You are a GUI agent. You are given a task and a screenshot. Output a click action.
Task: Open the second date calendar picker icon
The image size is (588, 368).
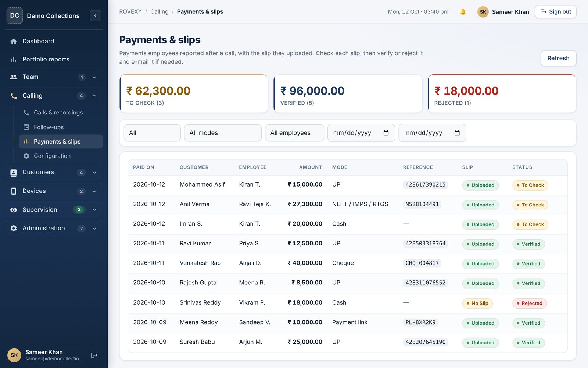(x=457, y=133)
